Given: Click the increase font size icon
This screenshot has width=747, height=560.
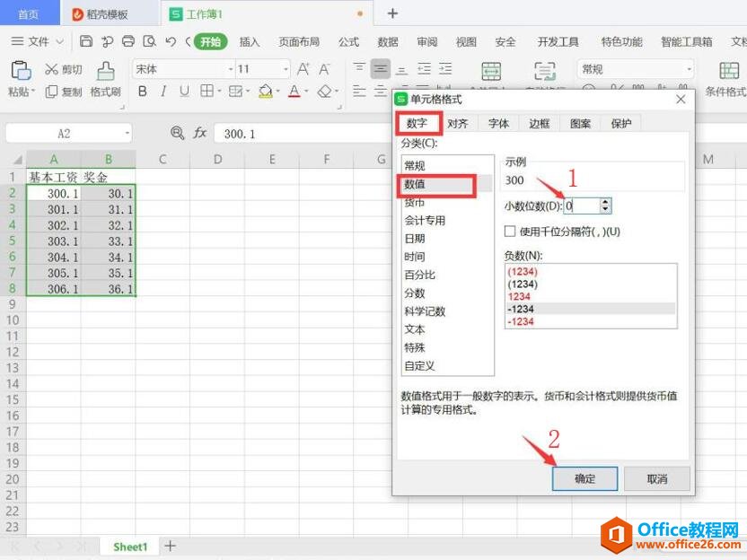Looking at the screenshot, I should click(303, 69).
